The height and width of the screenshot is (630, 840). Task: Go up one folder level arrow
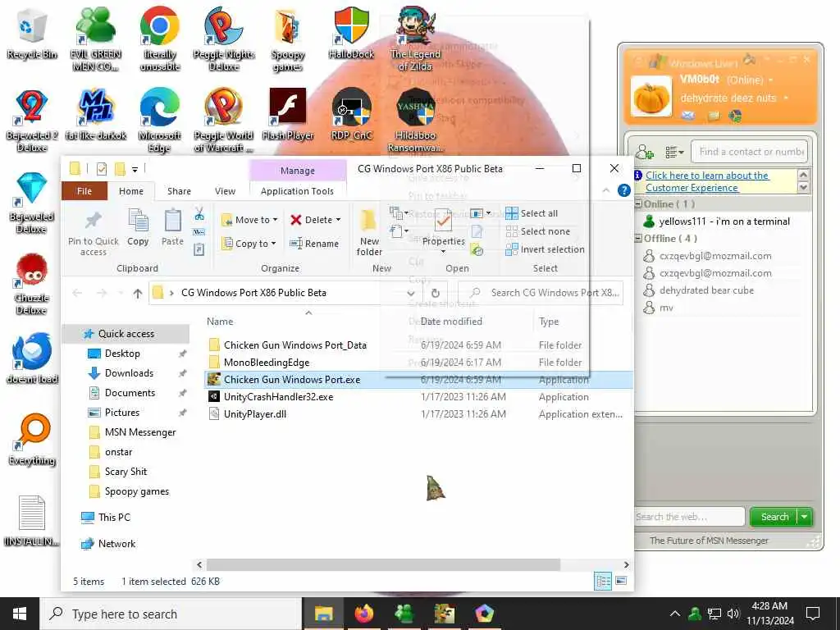(x=138, y=293)
